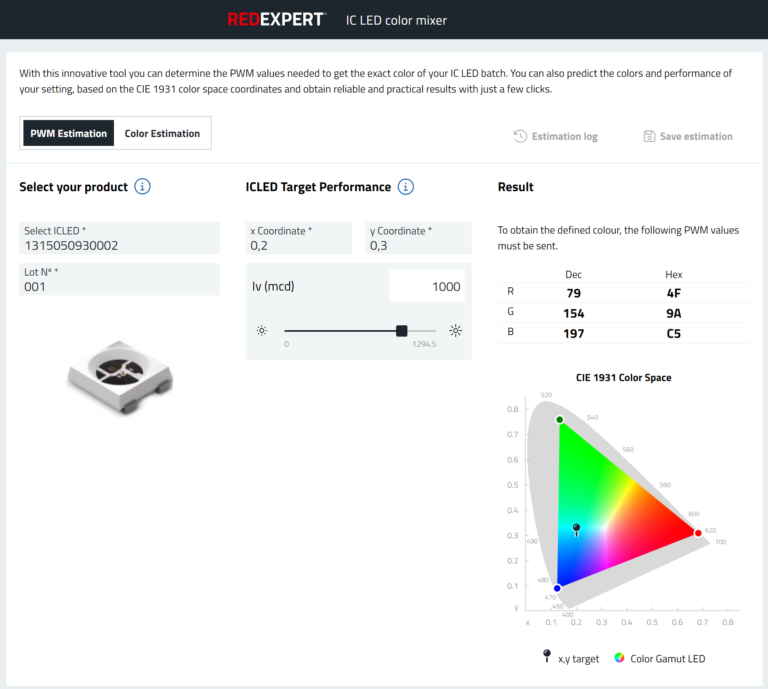The width and height of the screenshot is (768, 689).
Task: Click the Iv brightness slider handle
Action: click(x=402, y=331)
